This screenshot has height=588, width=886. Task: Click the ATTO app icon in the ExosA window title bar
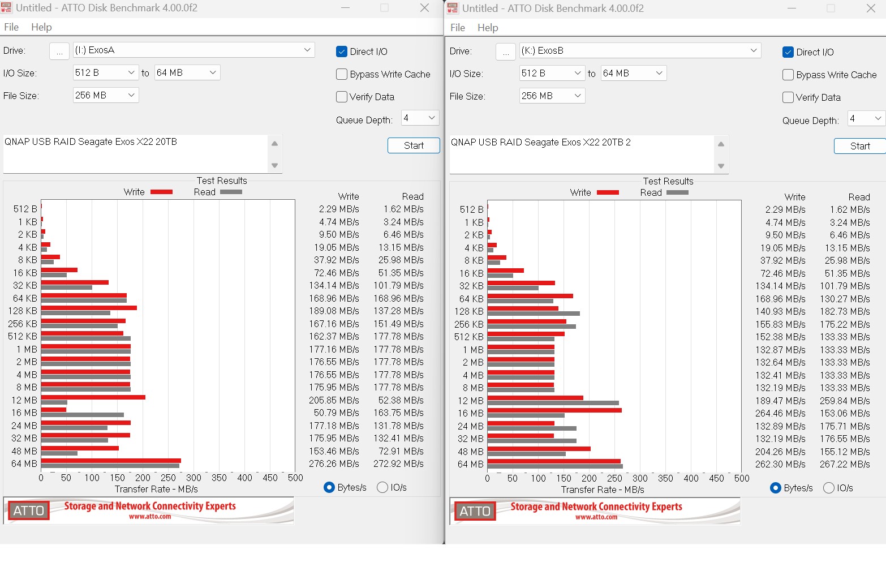click(x=7, y=8)
